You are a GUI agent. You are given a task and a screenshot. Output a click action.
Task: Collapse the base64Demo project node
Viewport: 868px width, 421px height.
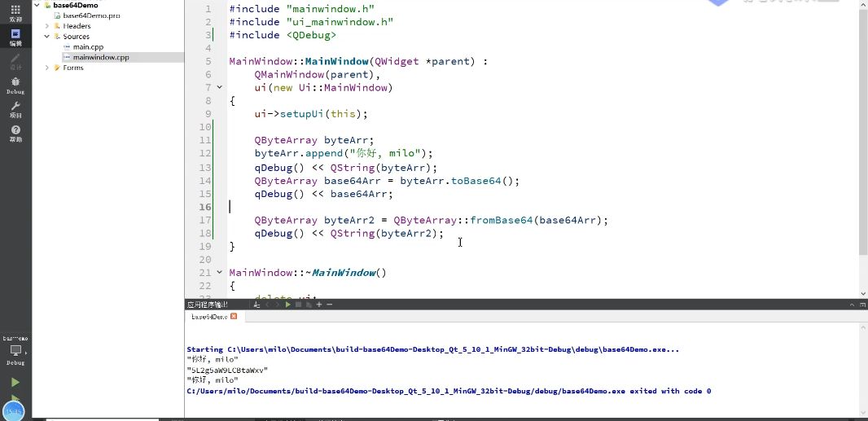pyautogui.click(x=37, y=5)
